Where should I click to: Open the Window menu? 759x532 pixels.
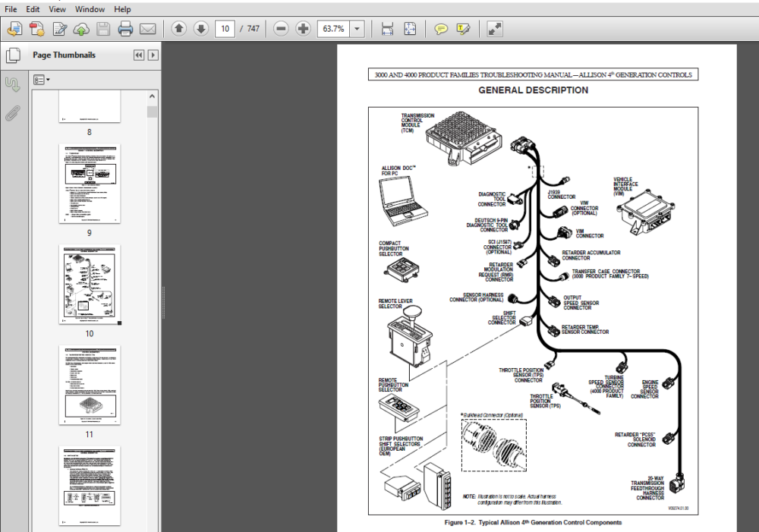(90, 9)
